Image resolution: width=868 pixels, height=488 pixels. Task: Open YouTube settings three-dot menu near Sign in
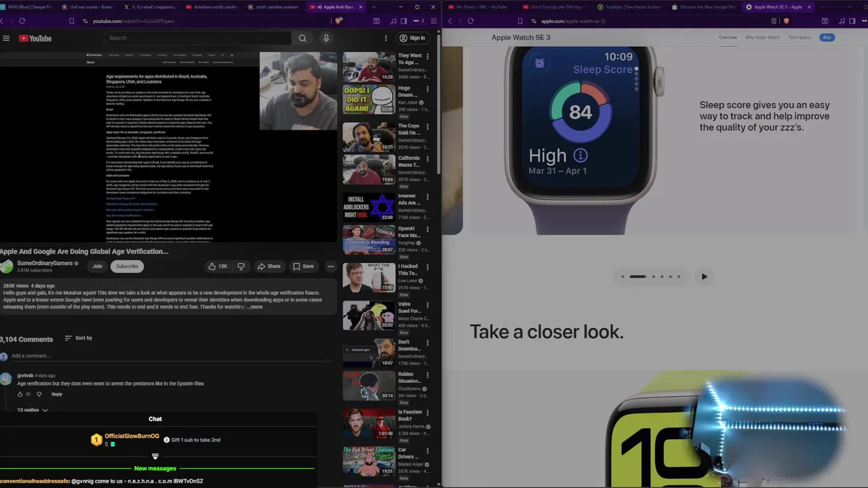(x=386, y=38)
